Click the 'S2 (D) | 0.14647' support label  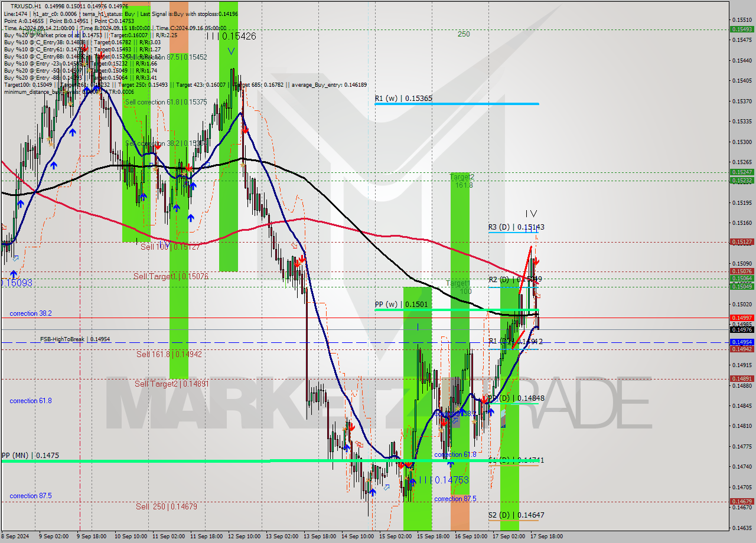pyautogui.click(x=516, y=515)
